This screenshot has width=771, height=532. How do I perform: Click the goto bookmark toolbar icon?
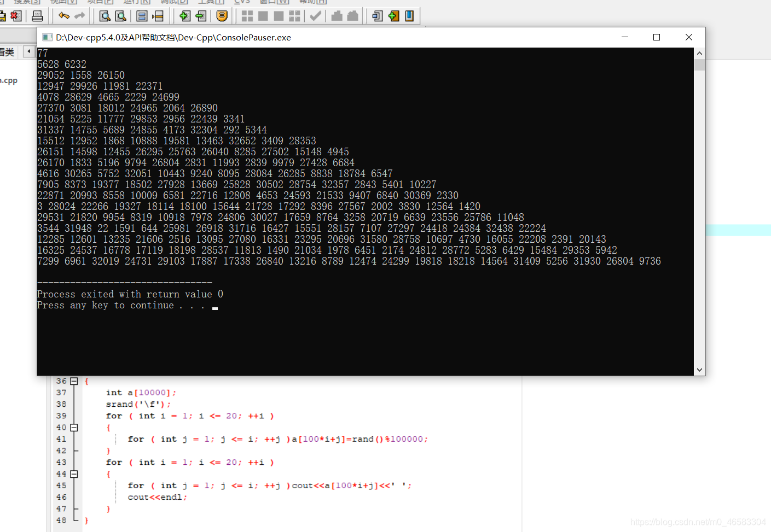tap(158, 16)
